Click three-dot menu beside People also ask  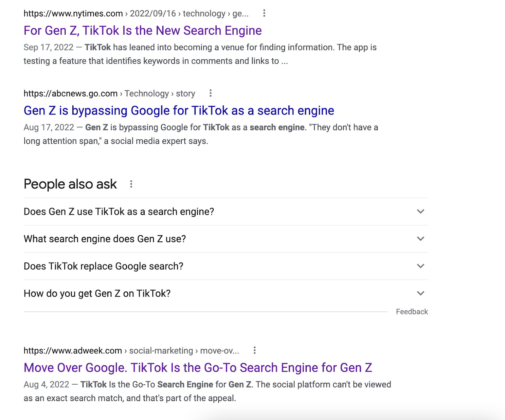pyautogui.click(x=131, y=184)
